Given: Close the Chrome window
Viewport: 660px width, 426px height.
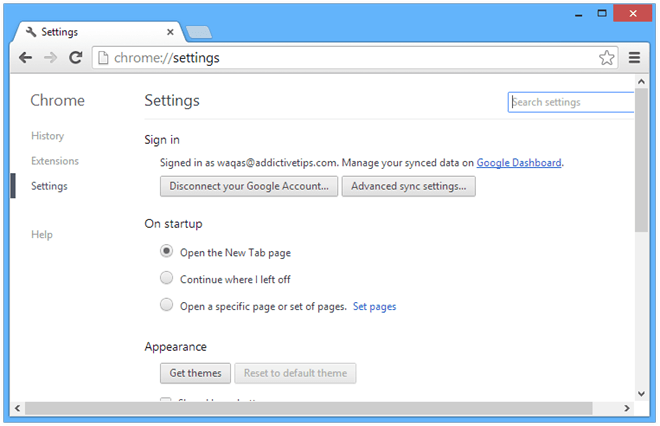Looking at the screenshot, I should [633, 13].
